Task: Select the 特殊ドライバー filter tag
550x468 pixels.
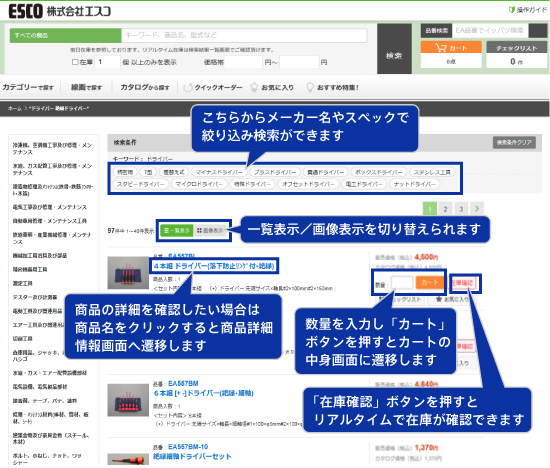Action: coord(252,184)
